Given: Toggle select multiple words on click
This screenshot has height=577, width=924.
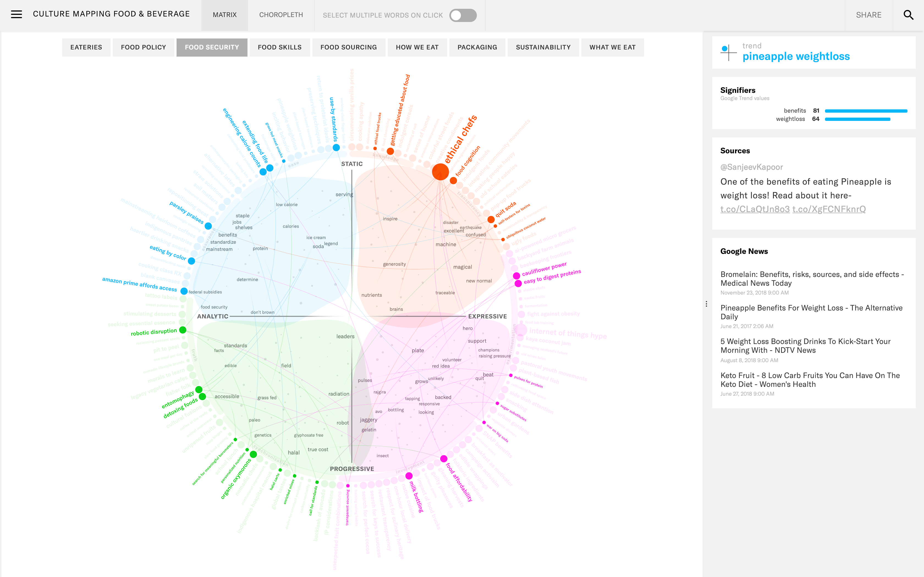Looking at the screenshot, I should 463,15.
